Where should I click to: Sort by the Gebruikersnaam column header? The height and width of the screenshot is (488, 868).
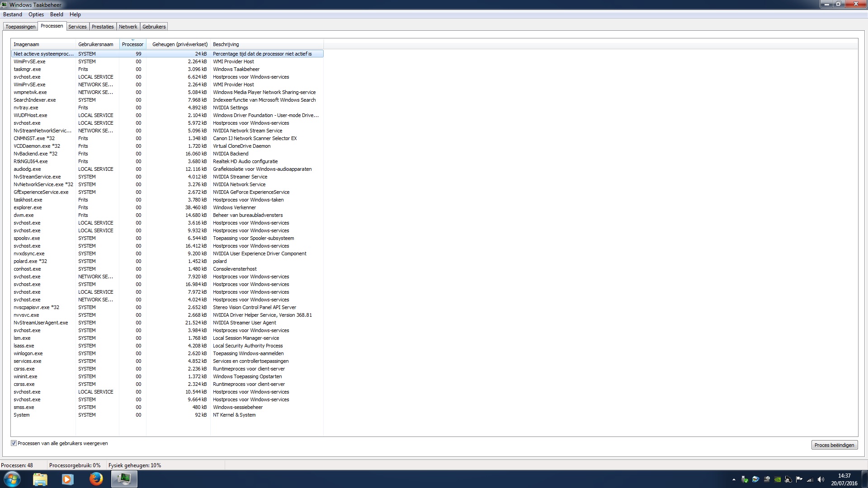coord(97,44)
